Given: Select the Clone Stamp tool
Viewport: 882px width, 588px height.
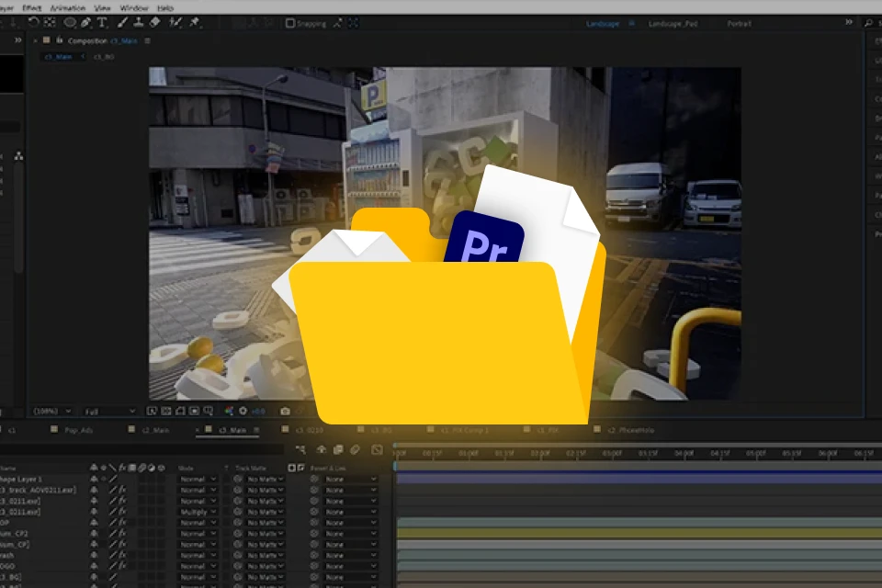Looking at the screenshot, I should [x=139, y=22].
